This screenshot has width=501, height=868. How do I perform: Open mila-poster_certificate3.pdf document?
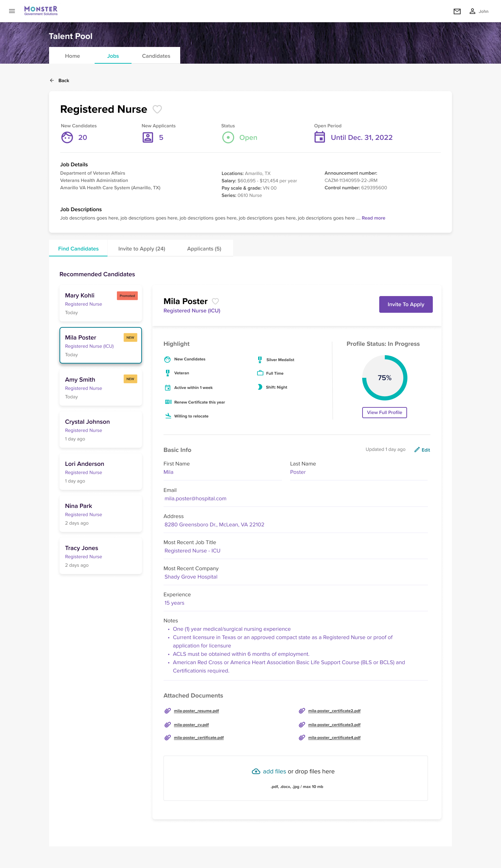tap(334, 725)
